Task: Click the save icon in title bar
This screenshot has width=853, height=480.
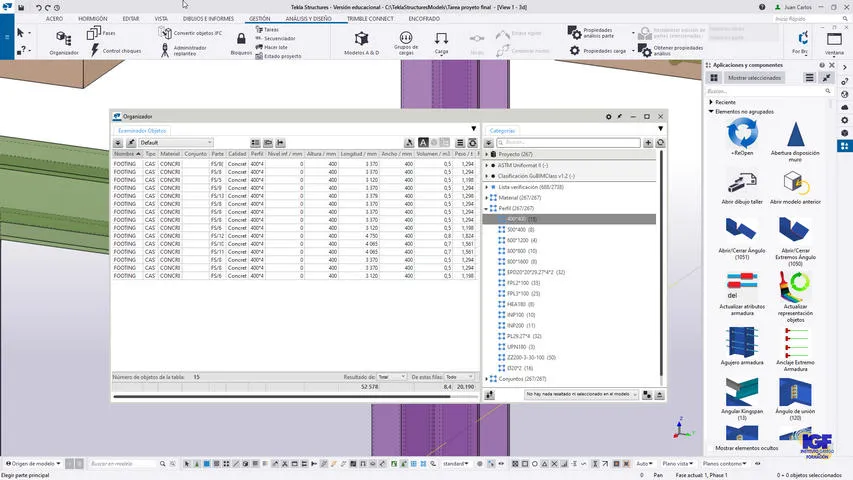Action: (21, 8)
